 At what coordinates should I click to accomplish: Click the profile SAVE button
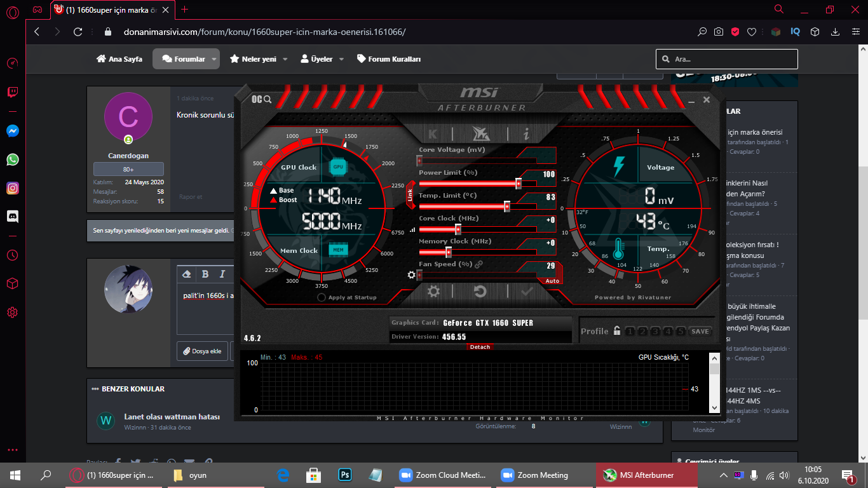click(700, 331)
